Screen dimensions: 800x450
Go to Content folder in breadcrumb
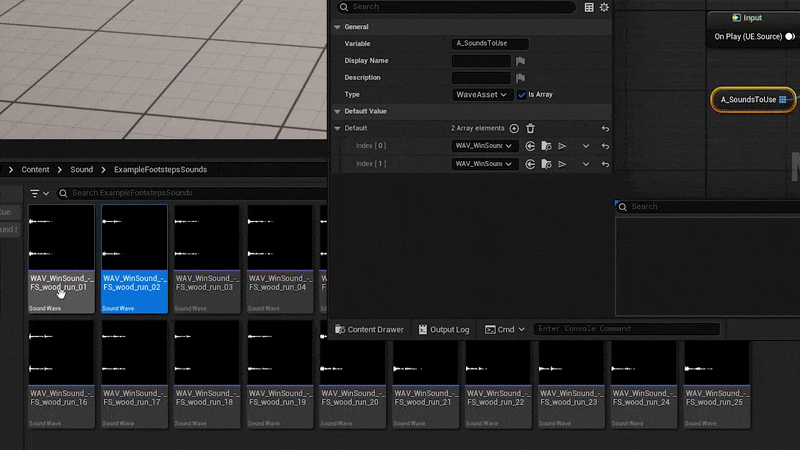coord(35,169)
